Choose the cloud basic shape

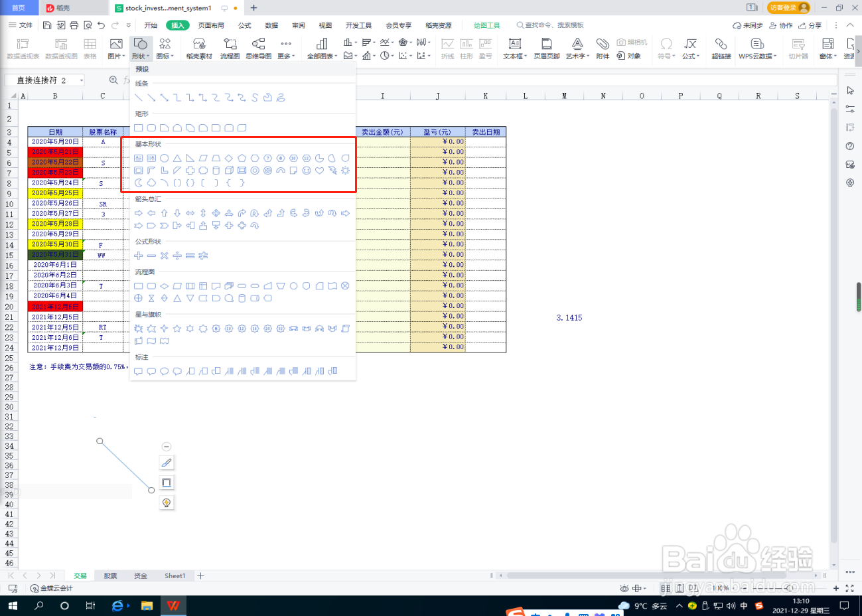[151, 183]
